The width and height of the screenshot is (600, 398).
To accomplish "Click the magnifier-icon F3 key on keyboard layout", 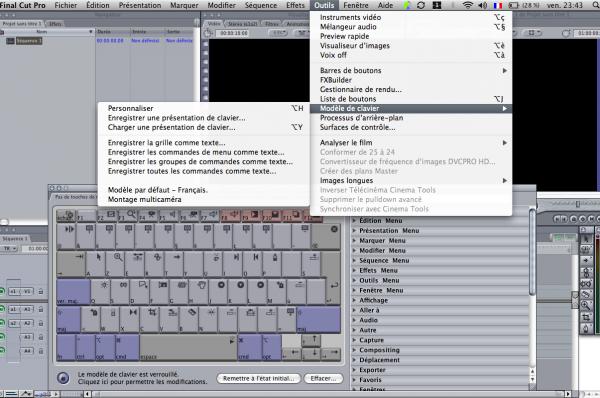I will (127, 216).
